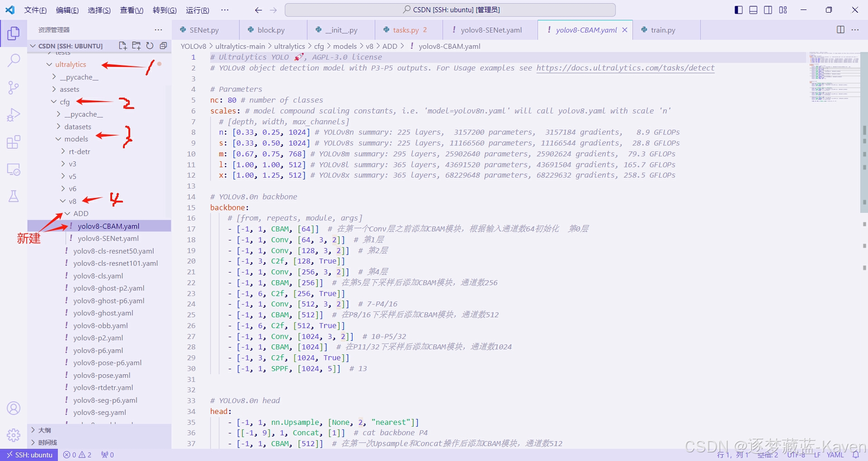Split the editor to the right
Screen dimensions: 868x461
(840, 30)
